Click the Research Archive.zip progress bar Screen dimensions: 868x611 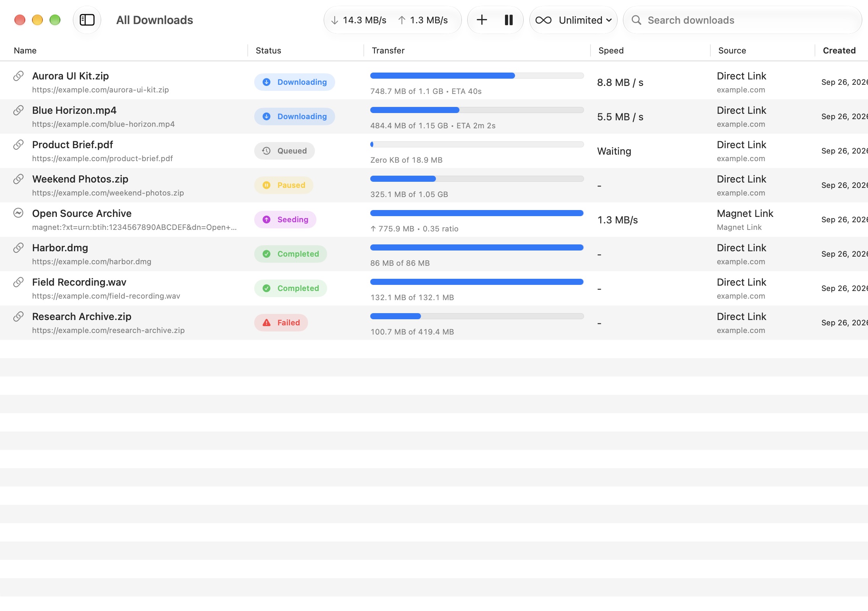(x=477, y=316)
